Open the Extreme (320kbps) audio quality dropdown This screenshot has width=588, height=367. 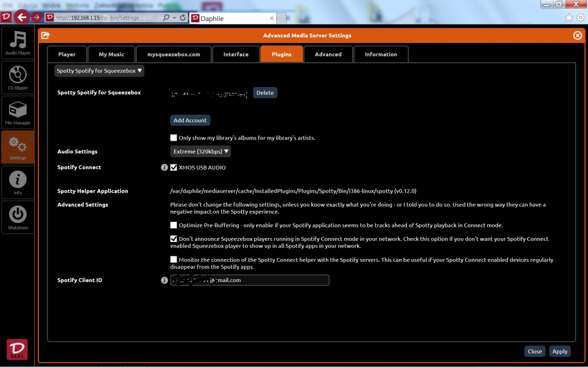click(200, 151)
